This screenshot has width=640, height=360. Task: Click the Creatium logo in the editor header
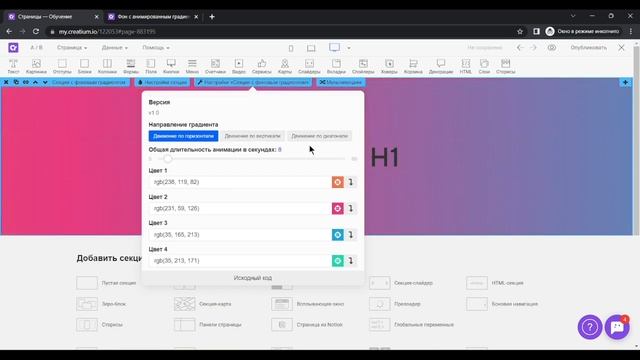pyautogui.click(x=13, y=48)
